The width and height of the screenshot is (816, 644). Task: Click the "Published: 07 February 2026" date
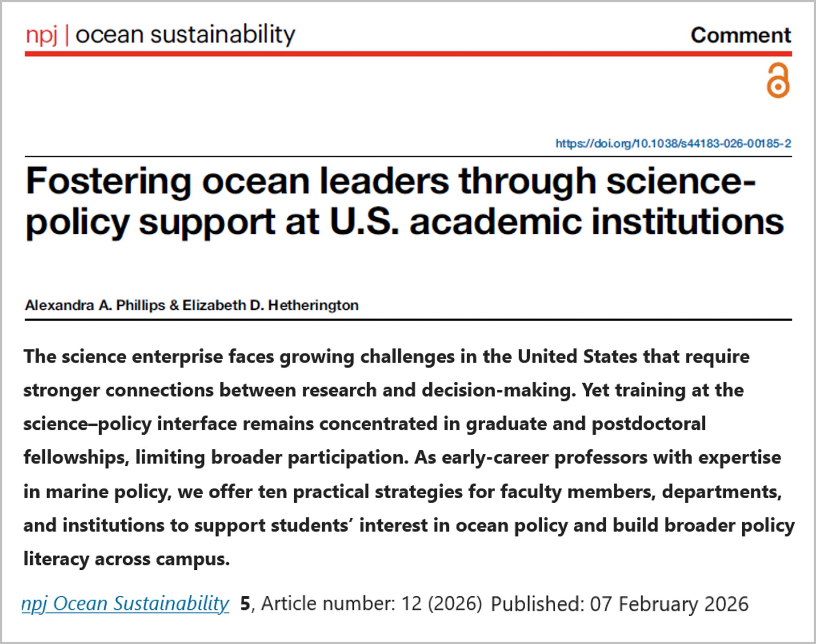pyautogui.click(x=620, y=604)
